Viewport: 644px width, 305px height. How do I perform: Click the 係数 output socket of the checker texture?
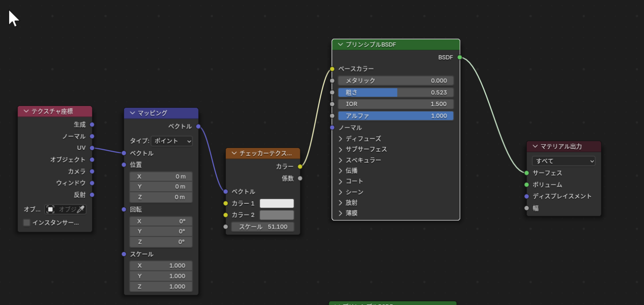tap(300, 178)
